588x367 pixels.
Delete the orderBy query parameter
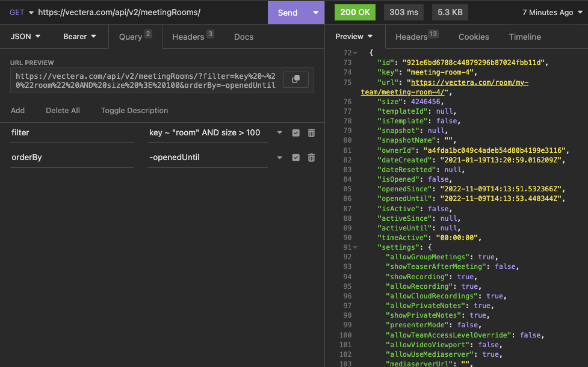click(x=311, y=158)
